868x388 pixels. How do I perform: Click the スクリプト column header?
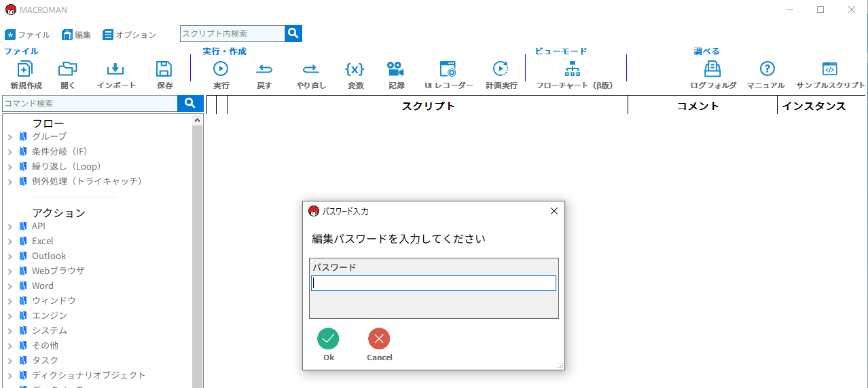tap(428, 106)
